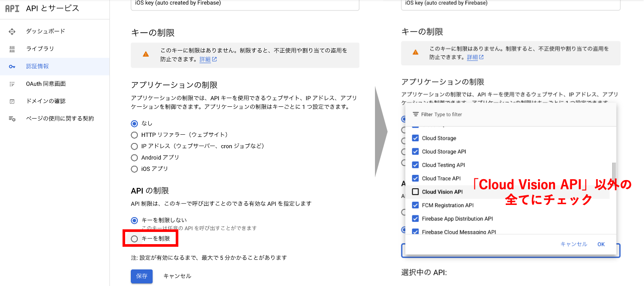Click キャンセル in the API list popup
The image size is (644, 286).
(574, 244)
